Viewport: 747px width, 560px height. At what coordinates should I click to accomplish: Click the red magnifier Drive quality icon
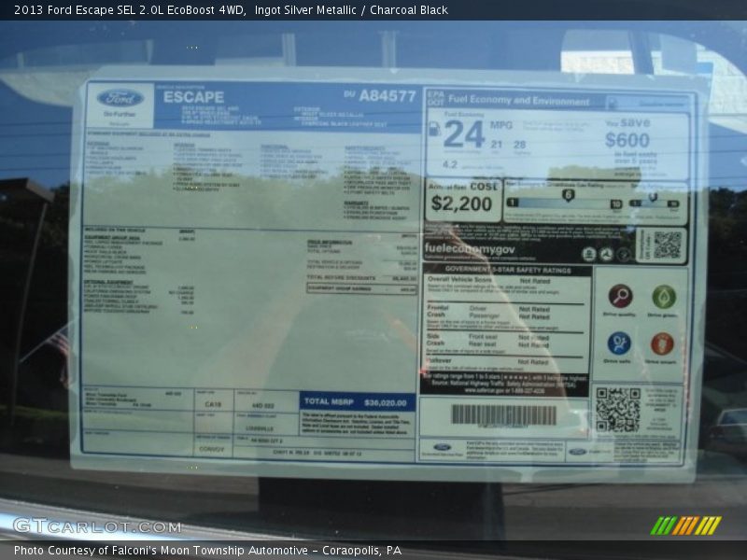620,296
